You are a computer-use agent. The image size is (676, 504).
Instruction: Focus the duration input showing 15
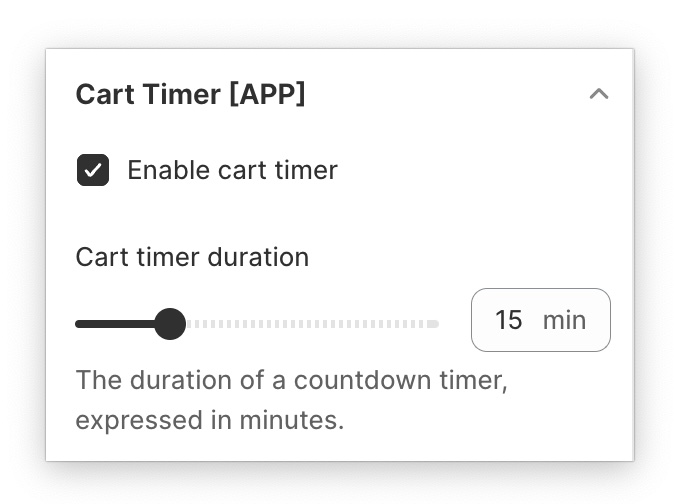tap(540, 320)
